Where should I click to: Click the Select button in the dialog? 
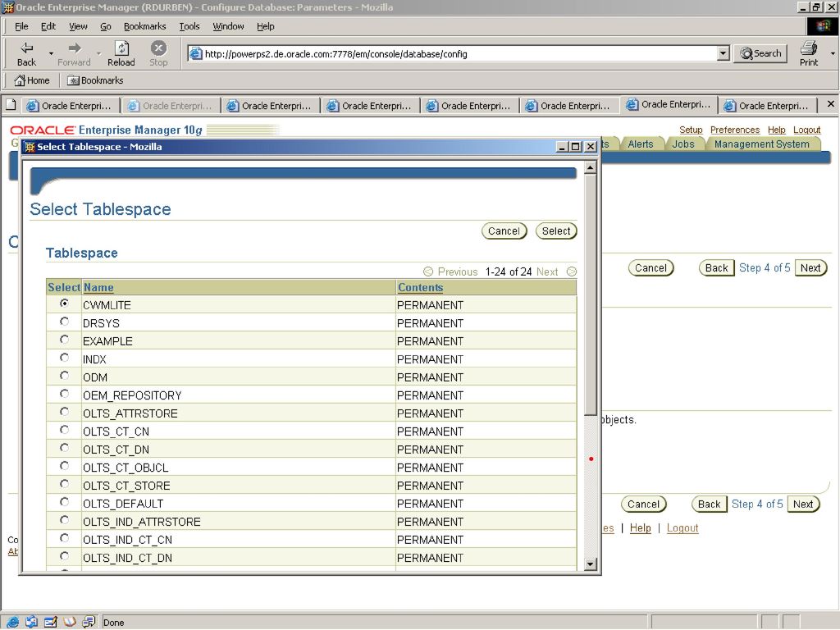point(556,231)
